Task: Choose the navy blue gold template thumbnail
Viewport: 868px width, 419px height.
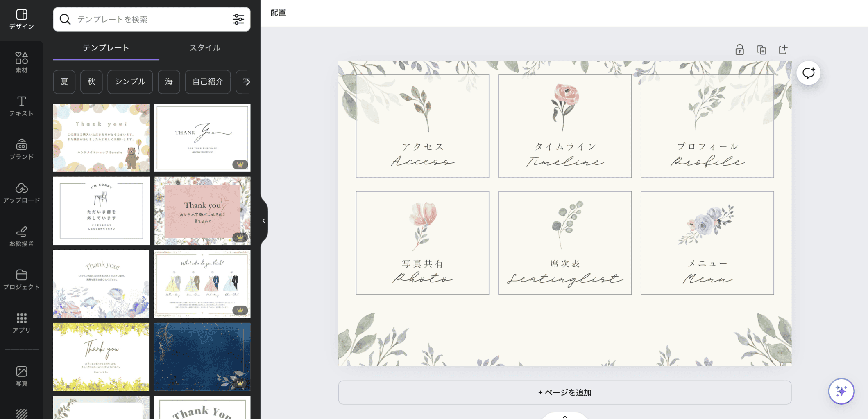Action: [202, 356]
